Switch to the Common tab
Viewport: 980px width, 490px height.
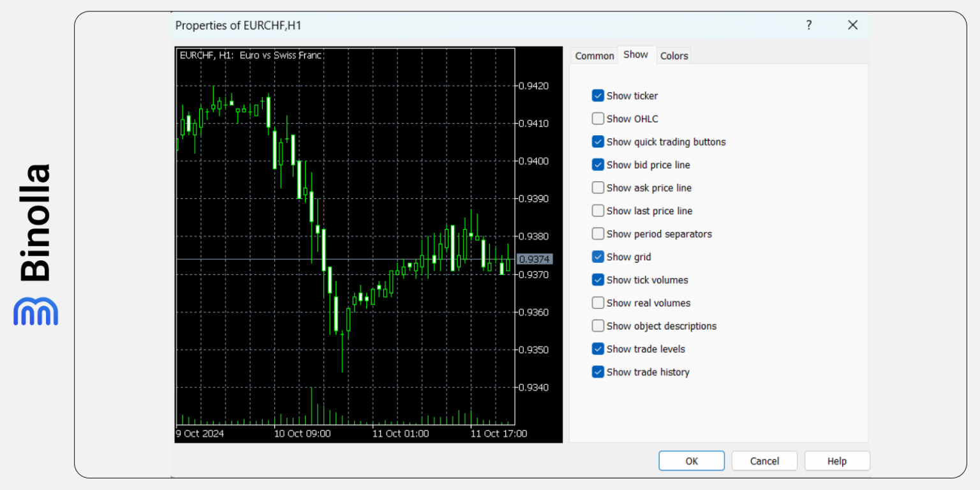pyautogui.click(x=594, y=56)
